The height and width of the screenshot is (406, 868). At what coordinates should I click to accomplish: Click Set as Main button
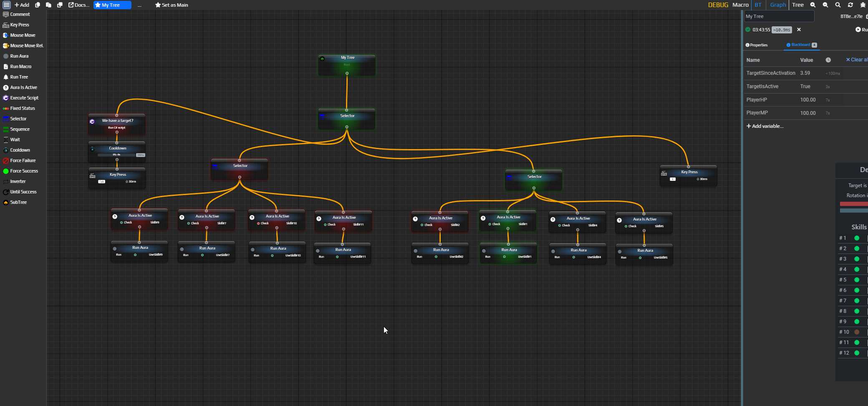pyautogui.click(x=172, y=5)
